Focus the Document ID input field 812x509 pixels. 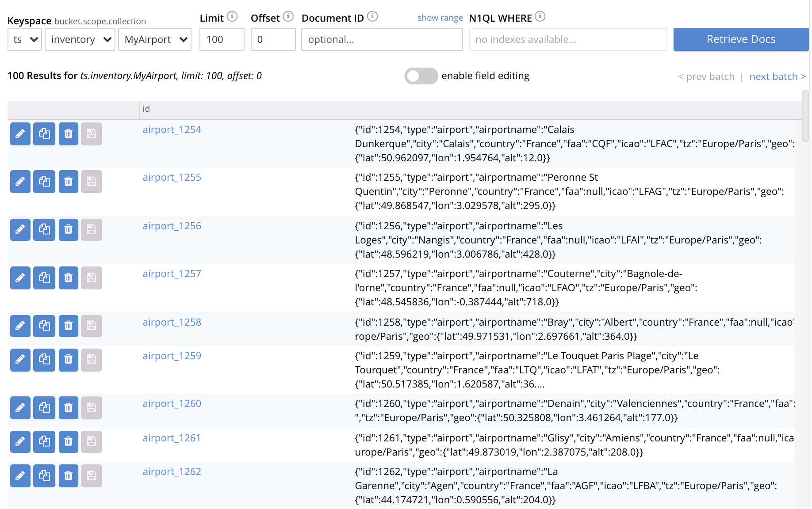pyautogui.click(x=382, y=40)
